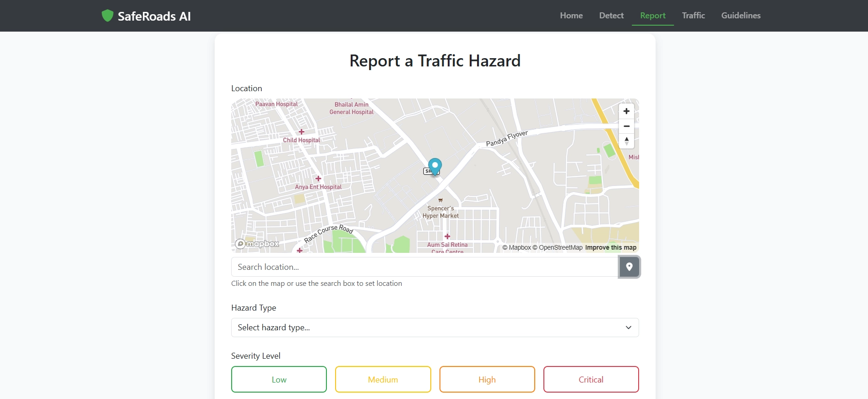Open the OpenStreetMap attribution link
Screen dimensions: 868x399
[560, 247]
